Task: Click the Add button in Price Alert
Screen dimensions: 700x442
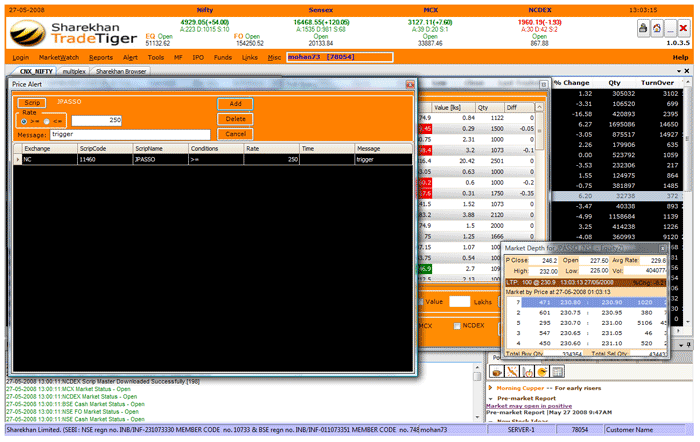Action: pyautogui.click(x=235, y=104)
